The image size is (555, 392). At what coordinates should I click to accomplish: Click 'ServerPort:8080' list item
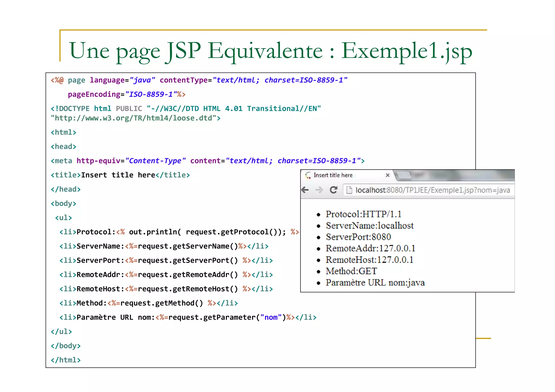[358, 237]
